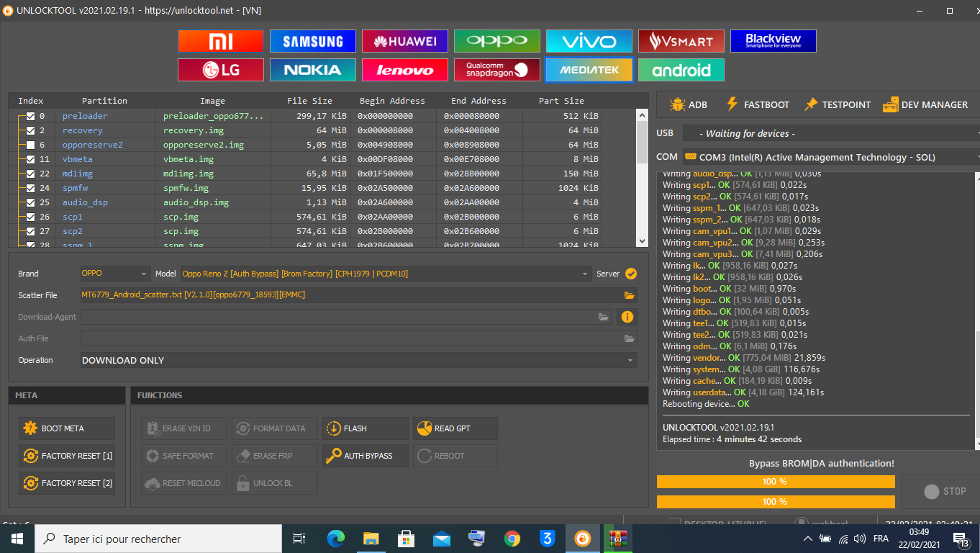Select the Xiaomi MI brand tile

220,41
